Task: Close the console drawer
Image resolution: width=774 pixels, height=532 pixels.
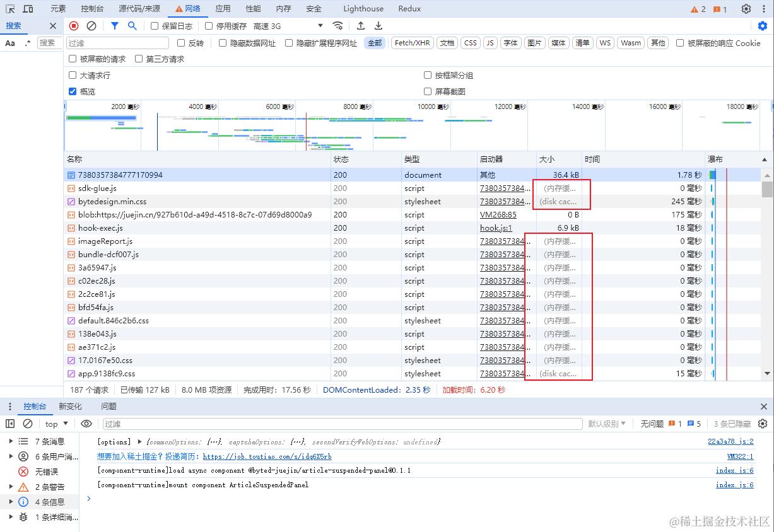Action: tap(764, 407)
